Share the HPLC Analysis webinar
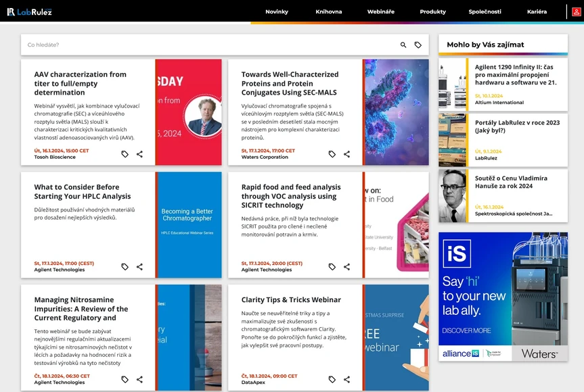 click(139, 267)
